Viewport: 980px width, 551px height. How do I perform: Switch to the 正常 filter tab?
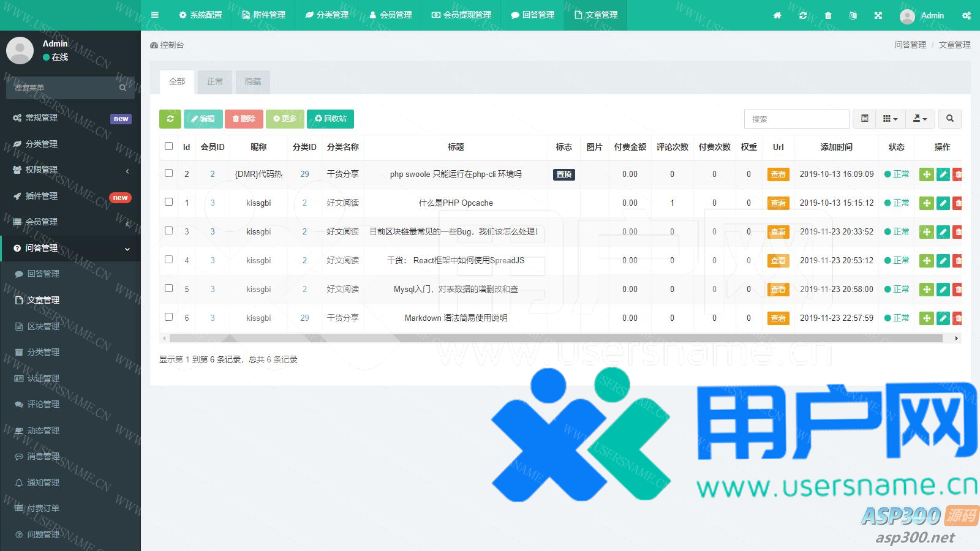(x=215, y=82)
